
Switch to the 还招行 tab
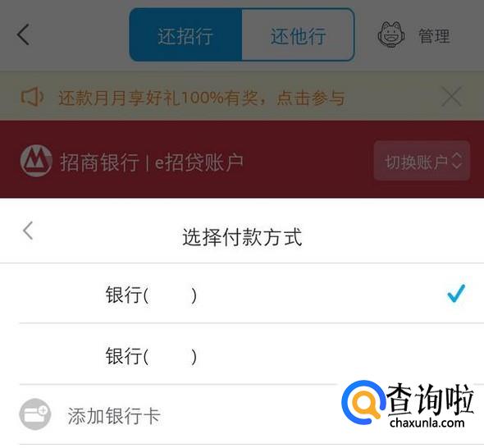185,35
